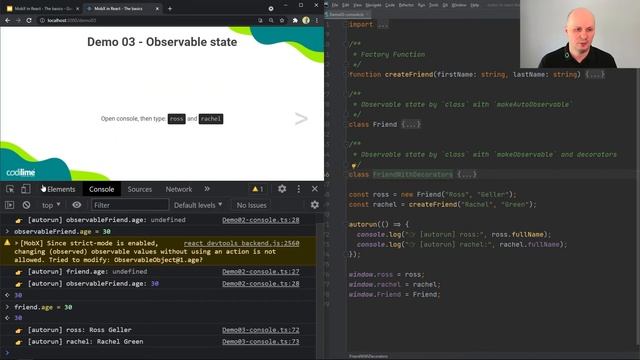Open Demo03-console.ts:72 source link
This screenshot has height=360, width=640.
(260, 330)
